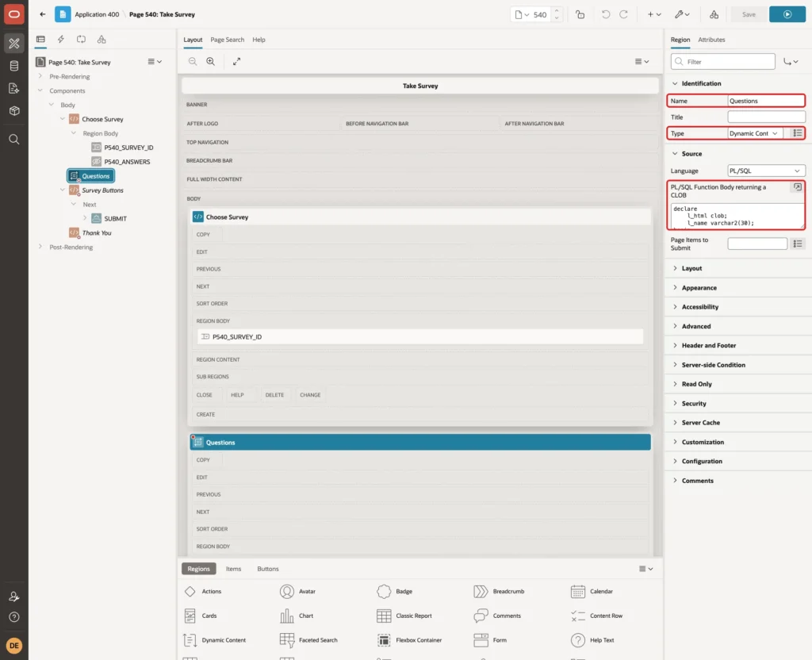Click the Save button

click(x=749, y=14)
